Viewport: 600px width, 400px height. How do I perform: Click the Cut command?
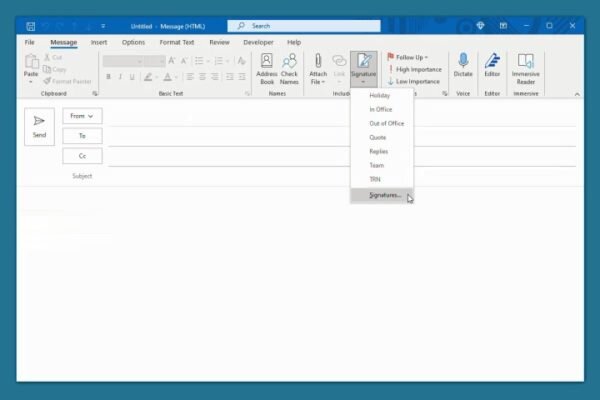(x=53, y=57)
